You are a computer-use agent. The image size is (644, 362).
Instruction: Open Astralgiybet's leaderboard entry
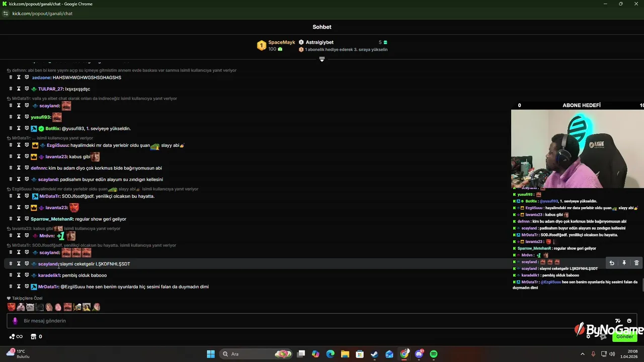coord(343,42)
